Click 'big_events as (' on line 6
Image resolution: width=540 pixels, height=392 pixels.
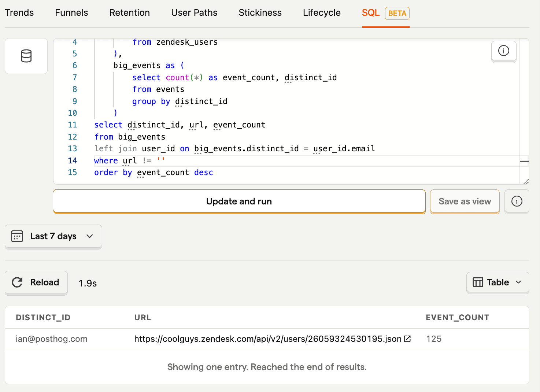[x=149, y=66]
